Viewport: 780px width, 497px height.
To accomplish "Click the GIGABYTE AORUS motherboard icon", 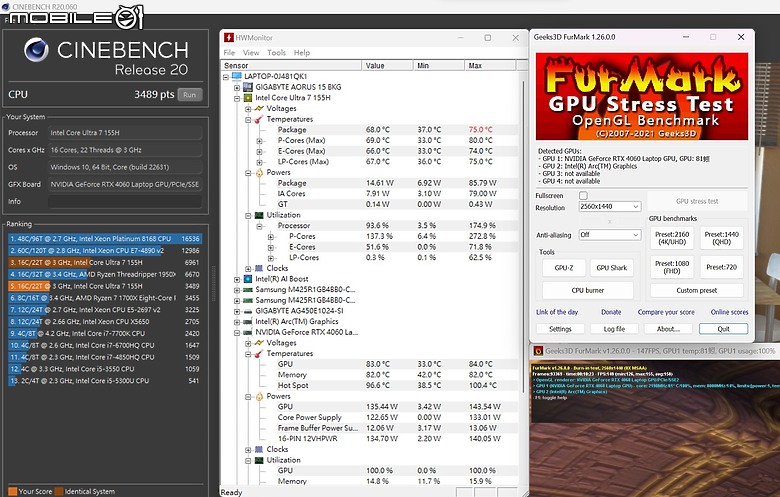I will (x=247, y=87).
